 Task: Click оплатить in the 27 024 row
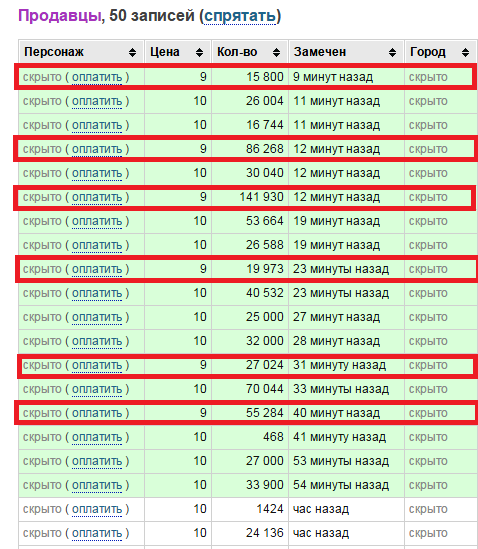point(97,365)
